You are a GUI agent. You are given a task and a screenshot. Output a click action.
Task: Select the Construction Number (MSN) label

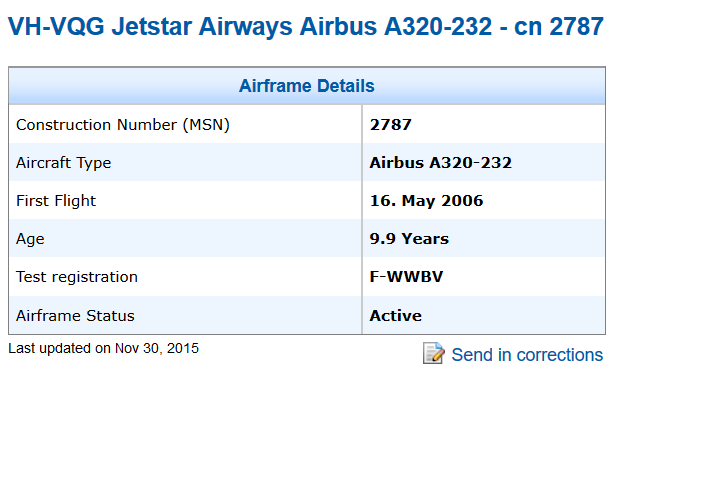pos(122,125)
